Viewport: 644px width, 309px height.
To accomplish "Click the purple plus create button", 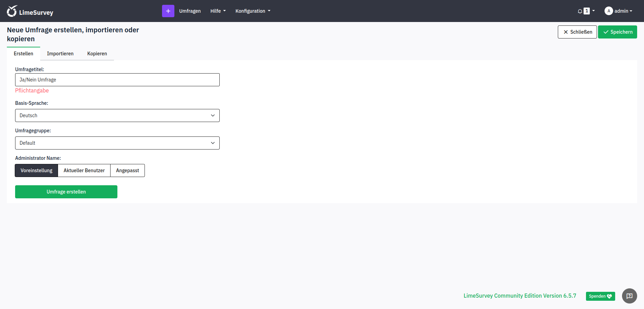I will click(168, 11).
